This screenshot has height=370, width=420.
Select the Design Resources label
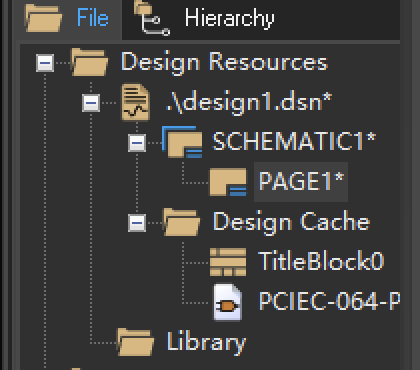(225, 62)
